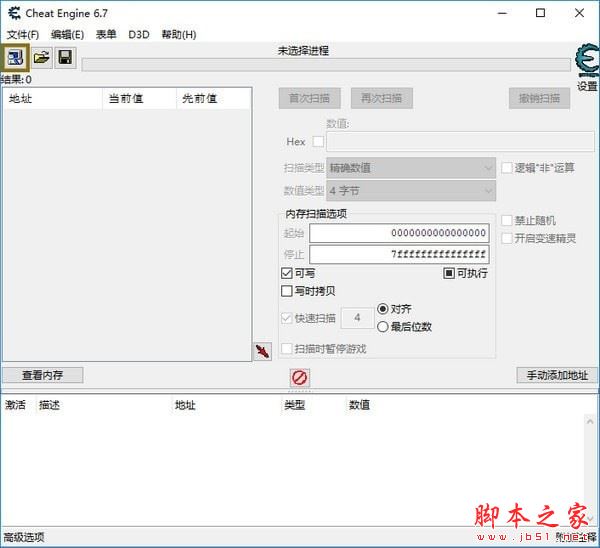This screenshot has height=548, width=600.
Task: Click the scan progress bar
Action: click(326, 65)
